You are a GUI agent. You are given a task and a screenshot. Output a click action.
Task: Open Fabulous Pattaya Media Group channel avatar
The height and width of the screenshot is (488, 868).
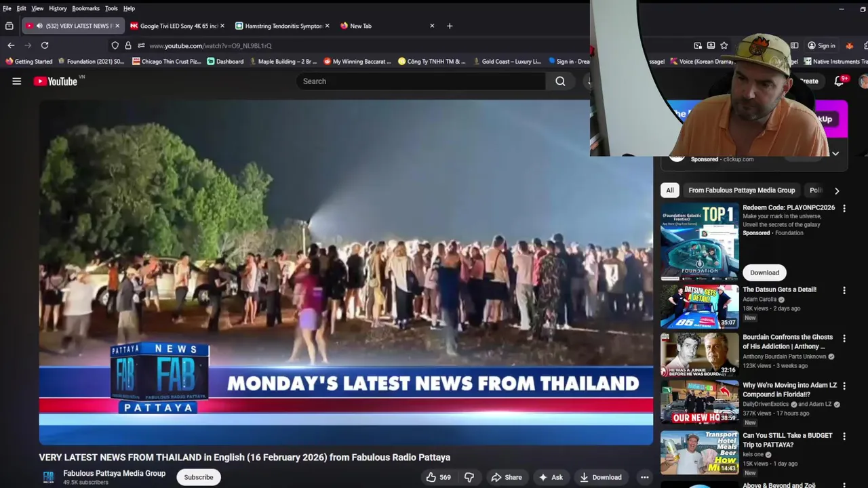coord(49,477)
